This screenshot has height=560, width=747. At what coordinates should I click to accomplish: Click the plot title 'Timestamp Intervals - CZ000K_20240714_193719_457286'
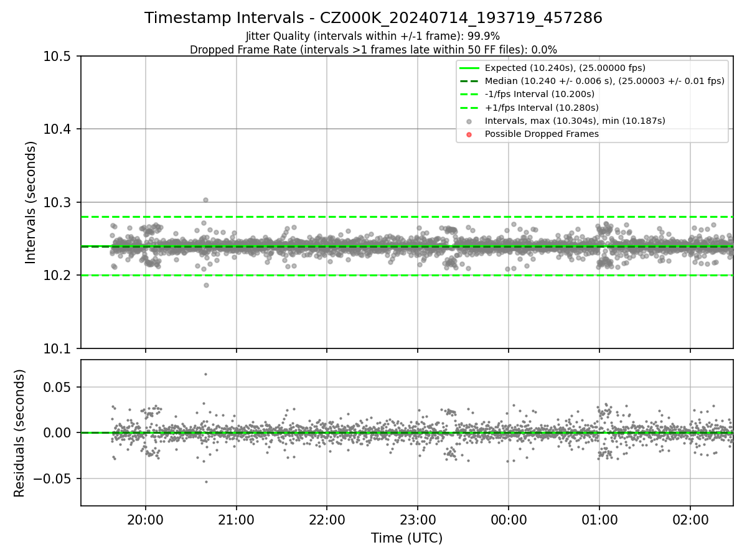[x=374, y=18]
